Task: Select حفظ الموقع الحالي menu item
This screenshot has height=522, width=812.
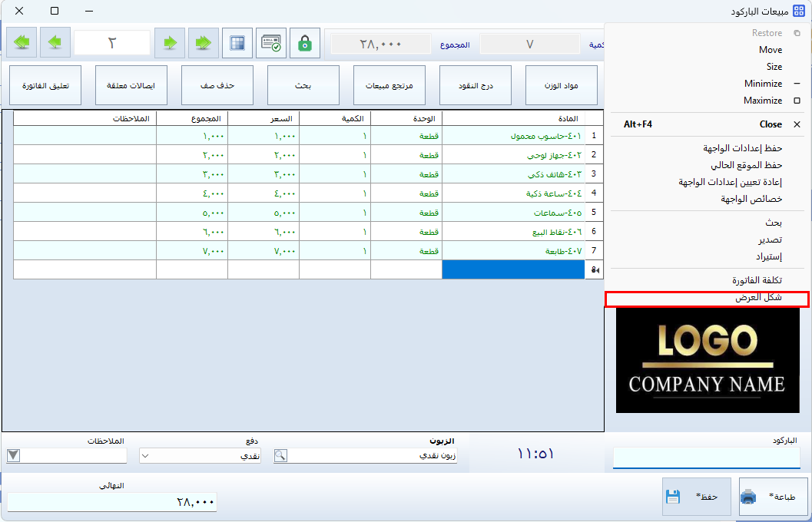Action: (x=708, y=165)
